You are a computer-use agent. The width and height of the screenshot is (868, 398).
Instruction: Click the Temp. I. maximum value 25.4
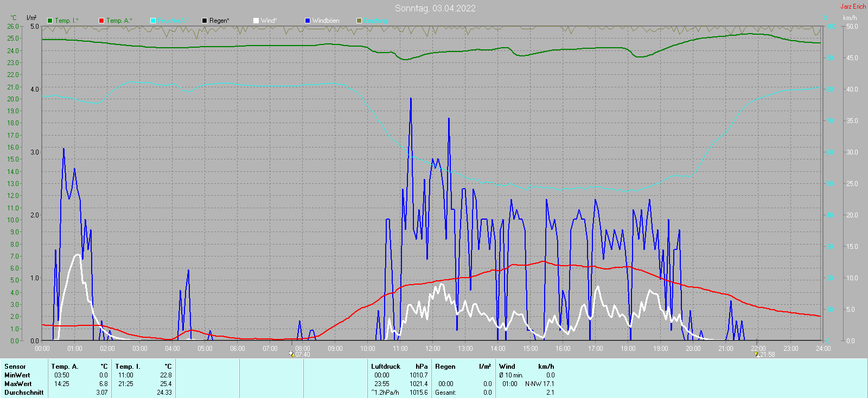(x=165, y=384)
